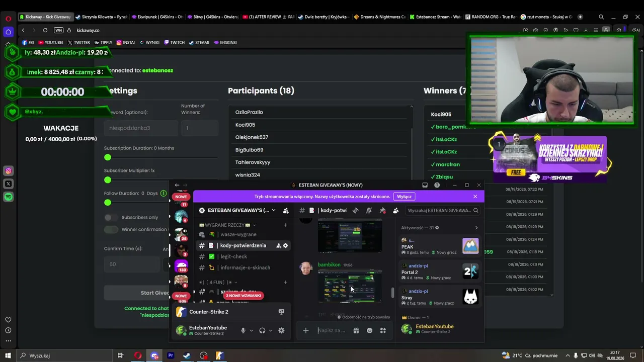The width and height of the screenshot is (644, 362).
Task: Open bambikon's screenshot attachment thumbnail
Action: point(350,287)
